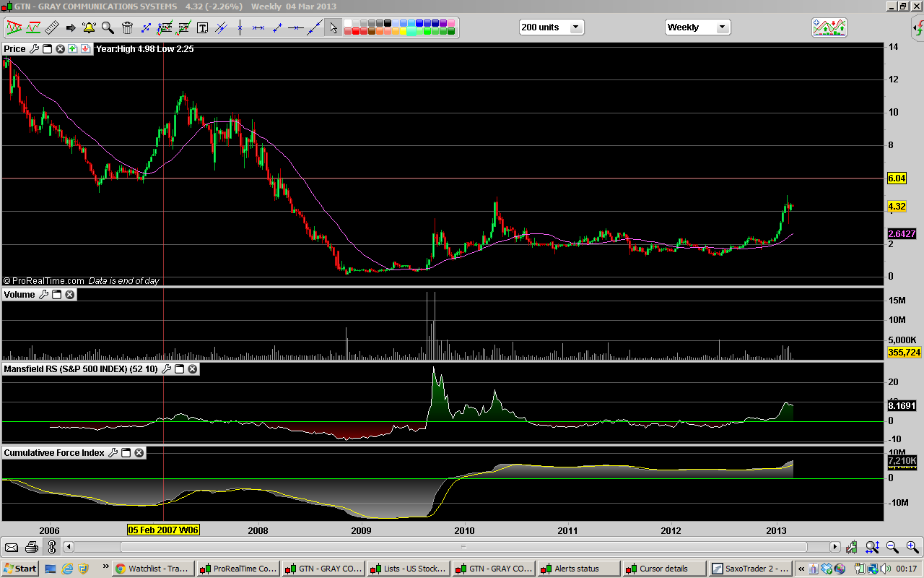Click the trash can delete icon
Screen dimensions: 924x578
click(127, 28)
